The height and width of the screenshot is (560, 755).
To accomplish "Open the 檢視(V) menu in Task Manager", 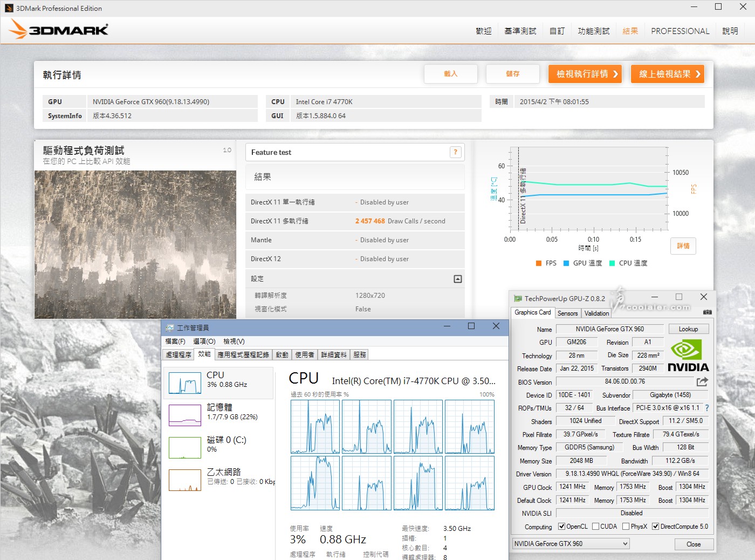I will click(x=234, y=342).
